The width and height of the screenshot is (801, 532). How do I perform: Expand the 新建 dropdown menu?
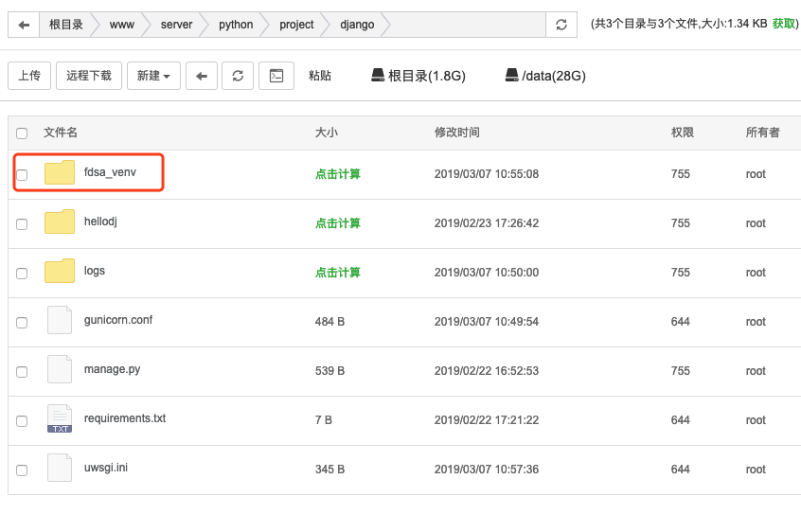(153, 76)
